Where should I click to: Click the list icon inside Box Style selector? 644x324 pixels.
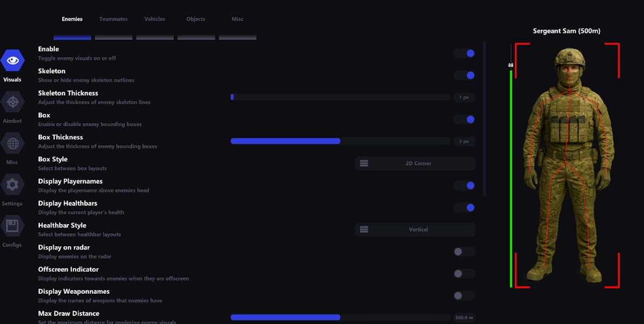pyautogui.click(x=364, y=163)
